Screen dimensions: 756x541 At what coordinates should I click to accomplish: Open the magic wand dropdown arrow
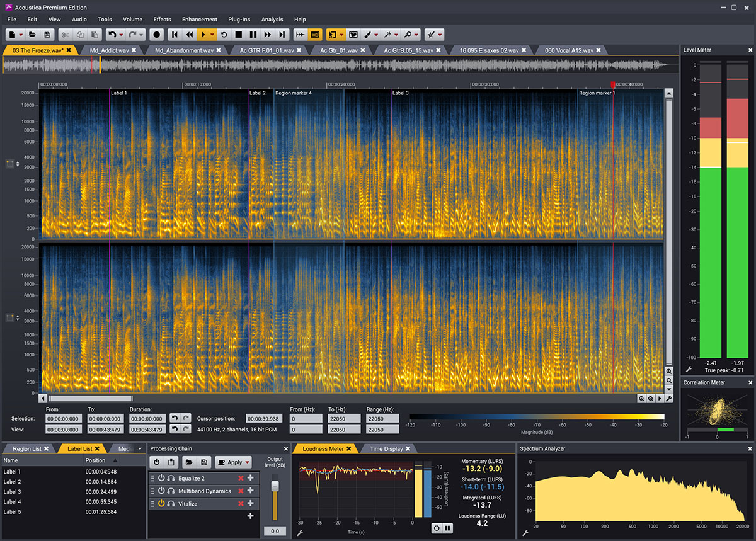coord(397,35)
